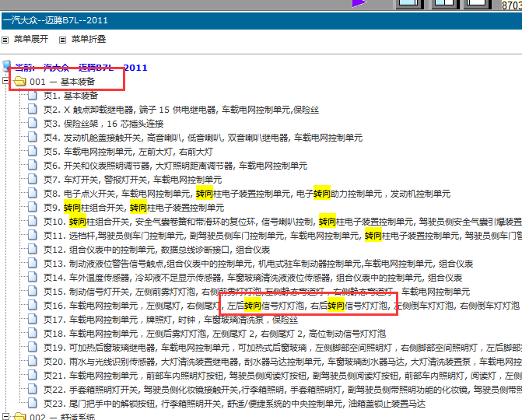Viewport: 522px width, 420px height.
Task: Click the 一汽大众--迈腾B7L--2011 blue header title
Action: [x=55, y=21]
